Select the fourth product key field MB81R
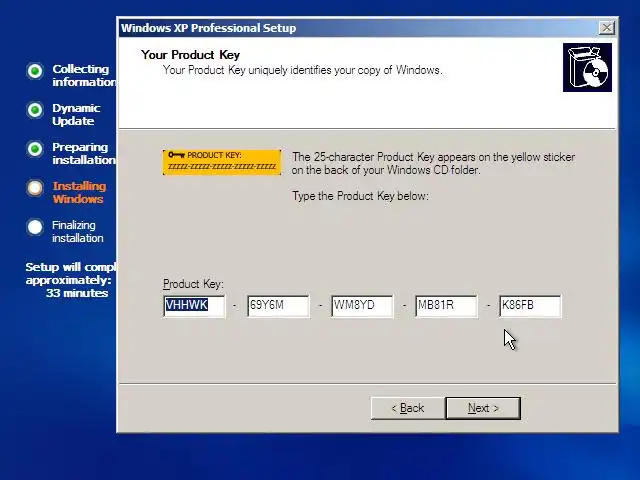This screenshot has width=640, height=480. [x=446, y=306]
